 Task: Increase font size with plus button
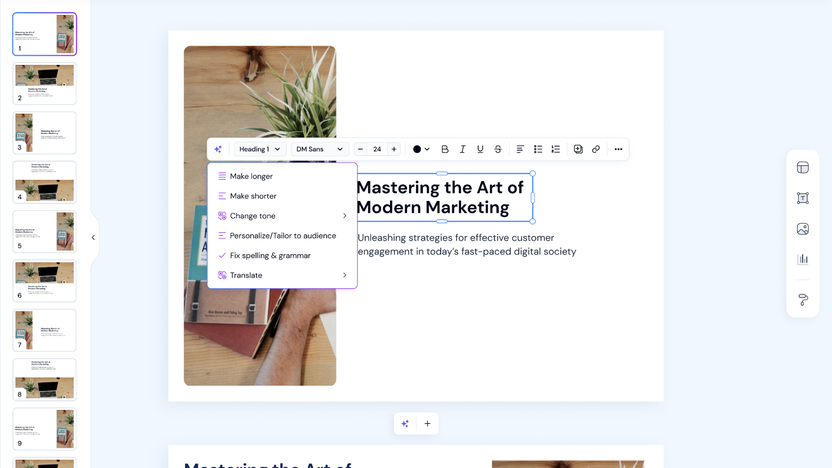pyautogui.click(x=394, y=149)
